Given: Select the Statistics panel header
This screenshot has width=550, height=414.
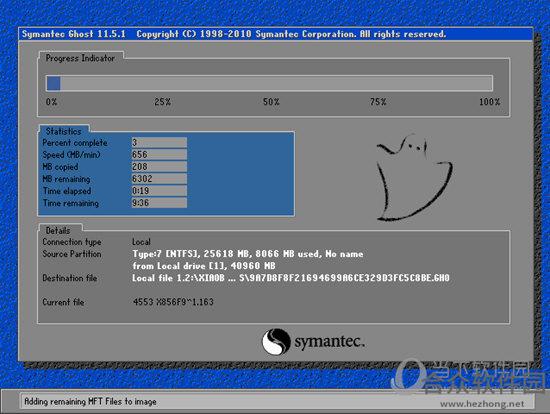Looking at the screenshot, I should pyautogui.click(x=63, y=131).
